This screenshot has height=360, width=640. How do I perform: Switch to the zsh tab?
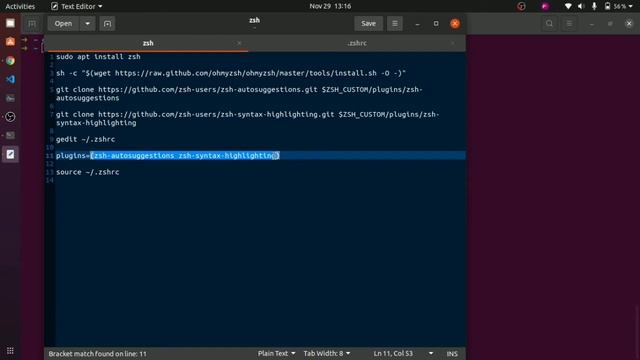click(148, 43)
